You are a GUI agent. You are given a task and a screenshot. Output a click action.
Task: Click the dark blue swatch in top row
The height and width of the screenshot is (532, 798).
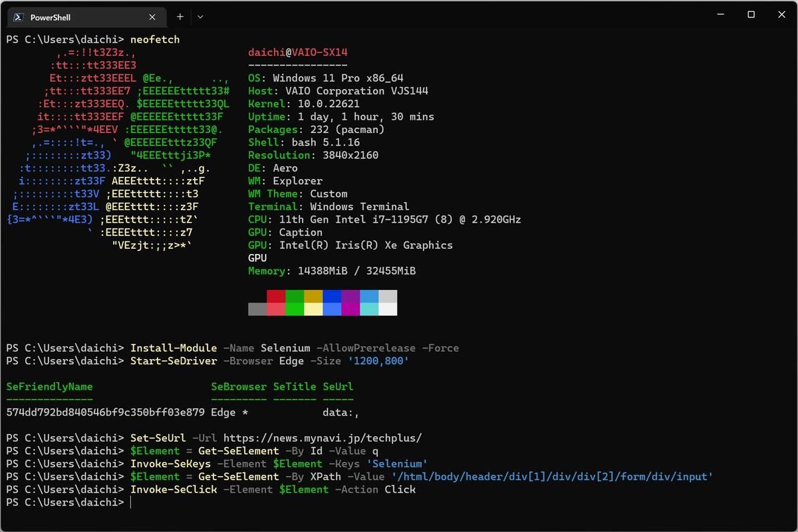coord(332,296)
